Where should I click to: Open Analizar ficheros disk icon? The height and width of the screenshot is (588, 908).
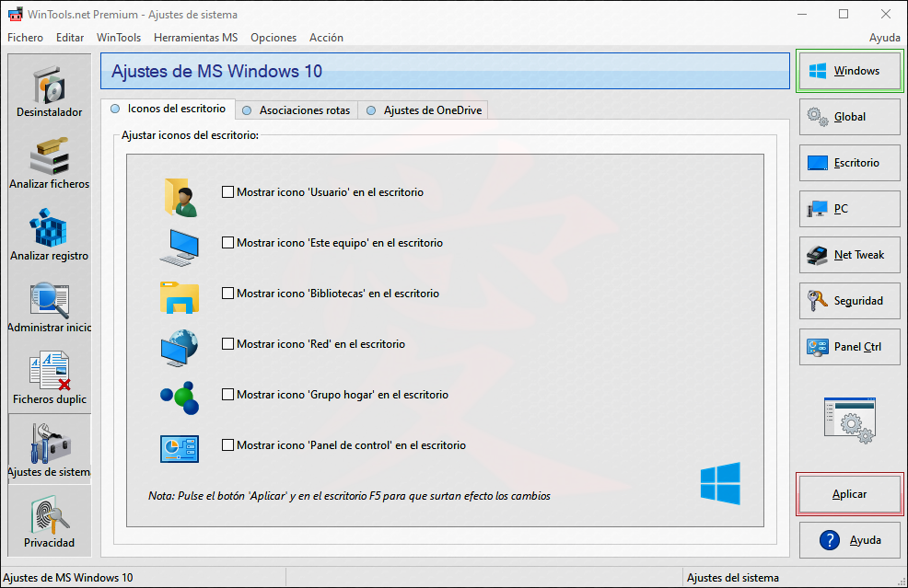(49, 156)
